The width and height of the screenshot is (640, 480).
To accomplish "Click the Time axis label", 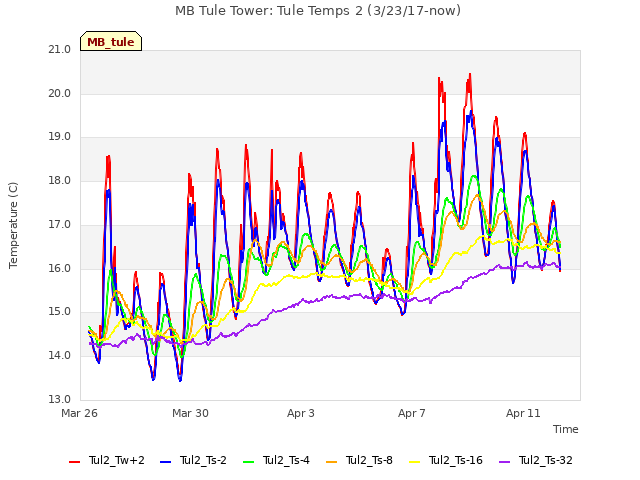I will point(566,429).
